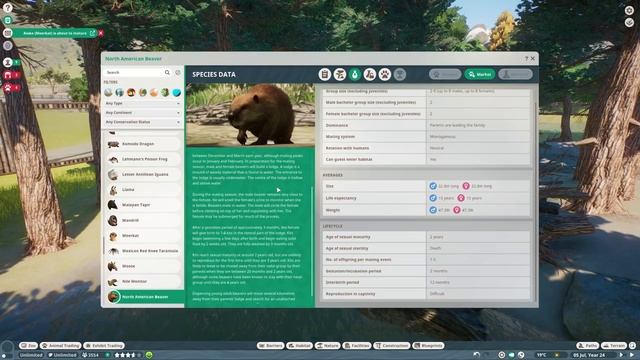Open the clipboard general info tab icon
Image resolution: width=640 pixels, height=360 pixels.
(325, 74)
